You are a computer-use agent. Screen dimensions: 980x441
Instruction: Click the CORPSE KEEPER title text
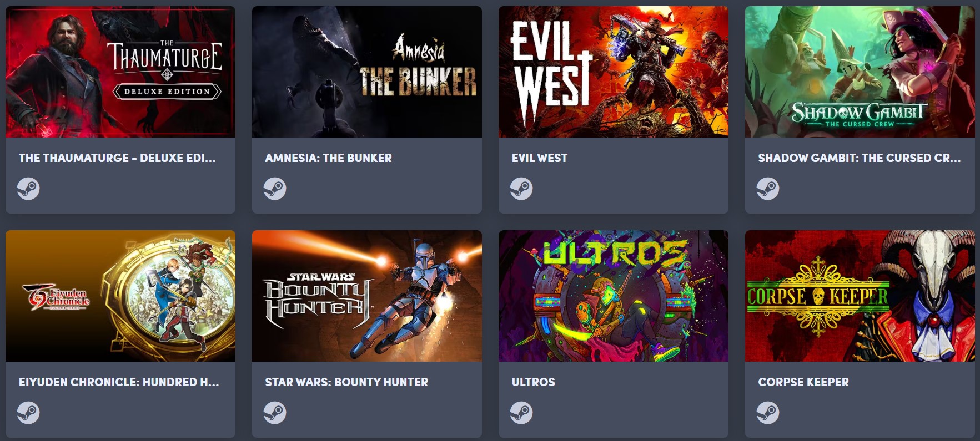click(803, 382)
